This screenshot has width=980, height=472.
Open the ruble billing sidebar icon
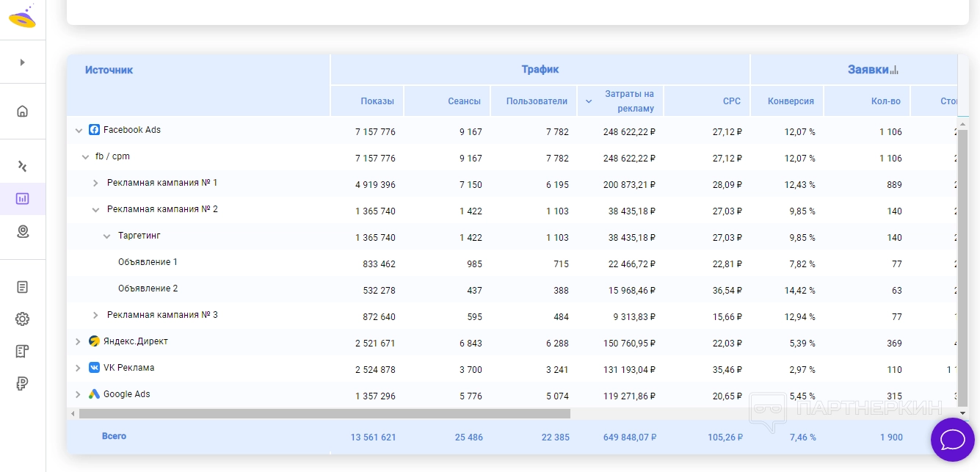click(x=22, y=383)
